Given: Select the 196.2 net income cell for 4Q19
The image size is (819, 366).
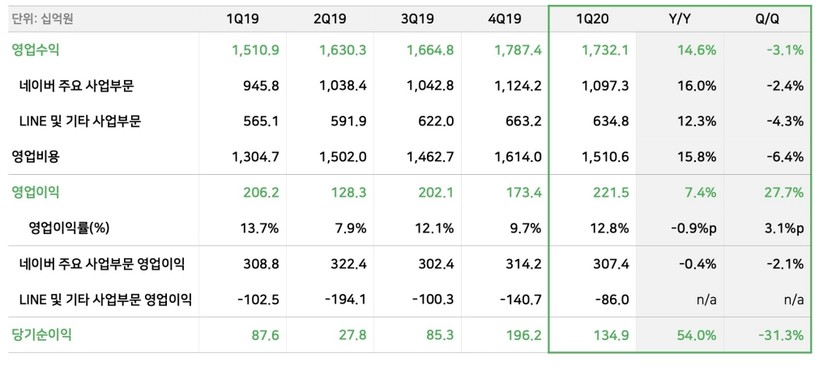Looking at the screenshot, I should point(524,335).
